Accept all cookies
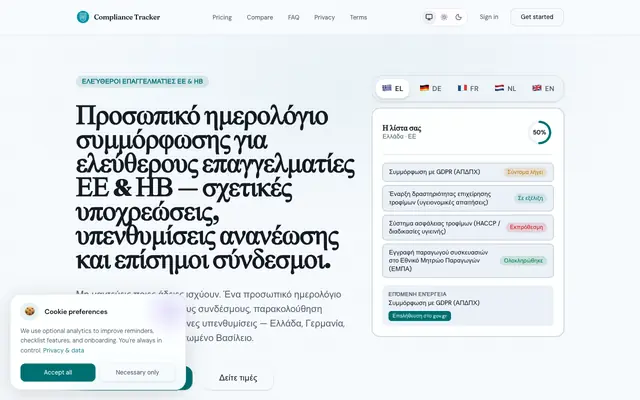Screen dimensions: 640x400 (58, 373)
